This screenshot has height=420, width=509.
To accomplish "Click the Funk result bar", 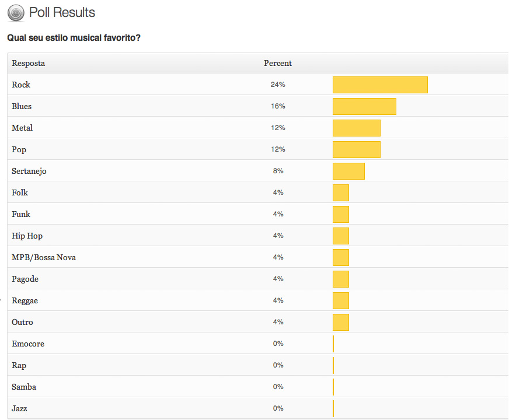I will coord(341,214).
